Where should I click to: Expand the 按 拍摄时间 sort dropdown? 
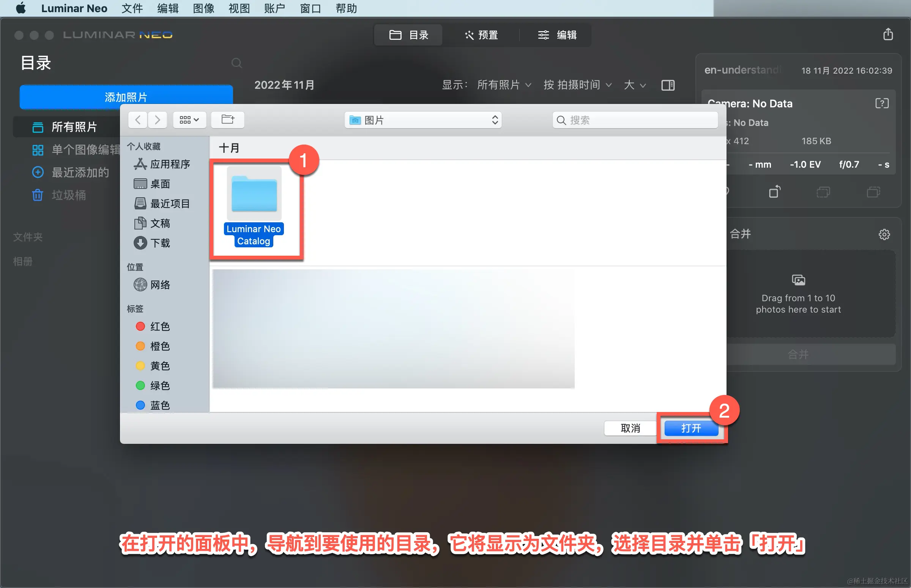pyautogui.click(x=577, y=85)
